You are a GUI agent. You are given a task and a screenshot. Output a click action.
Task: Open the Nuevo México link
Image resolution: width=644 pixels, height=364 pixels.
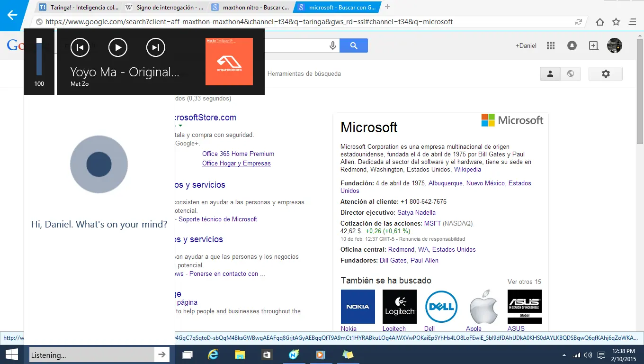pos(485,183)
